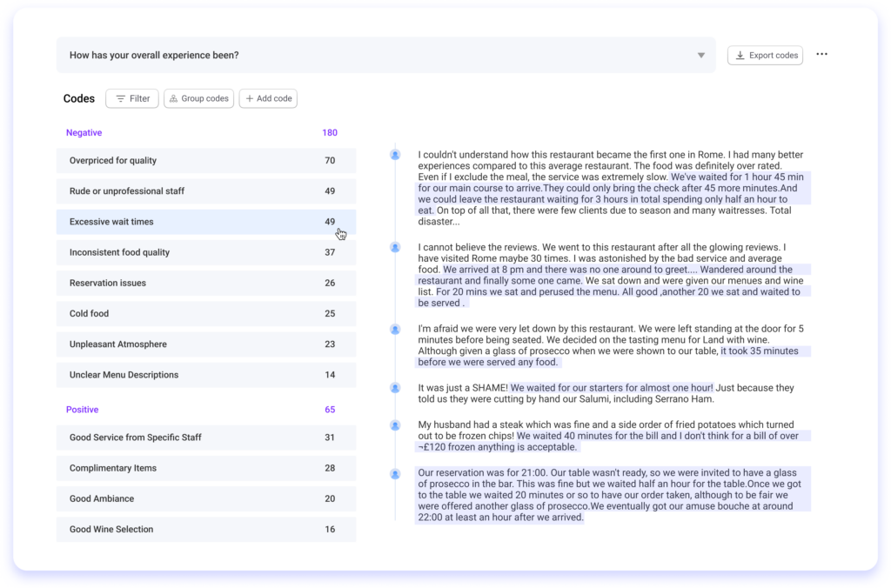Select the Good Ambiance code
Viewport: 891px width, 588px height.
click(x=206, y=498)
